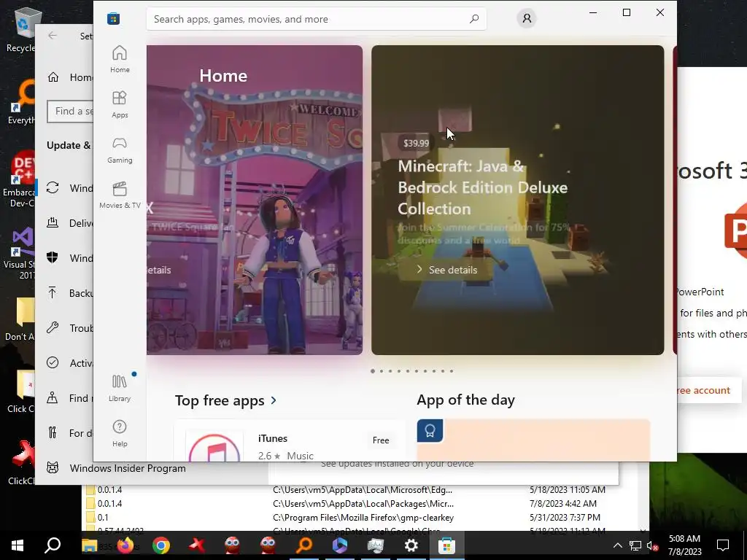
Task: Click the Store search magnifier icon
Action: point(474,19)
